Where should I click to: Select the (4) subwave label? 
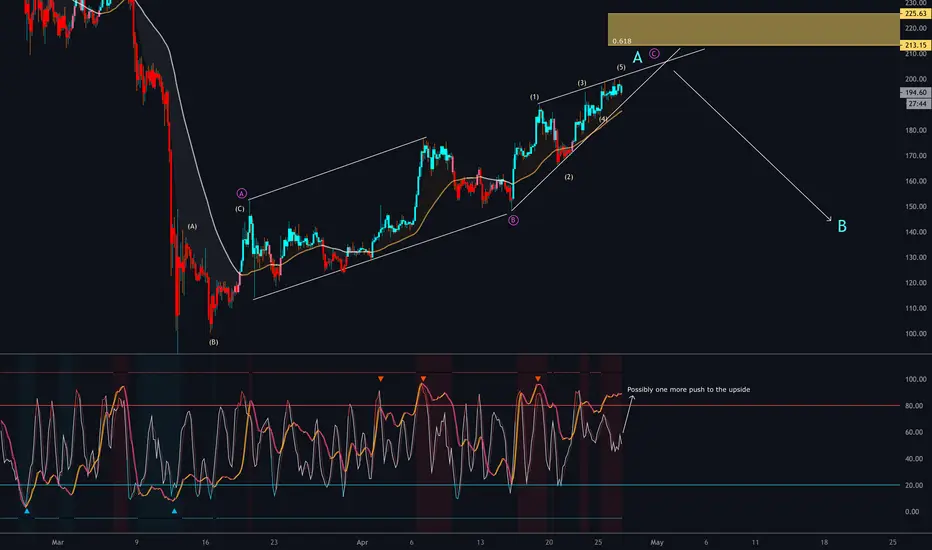(x=603, y=119)
